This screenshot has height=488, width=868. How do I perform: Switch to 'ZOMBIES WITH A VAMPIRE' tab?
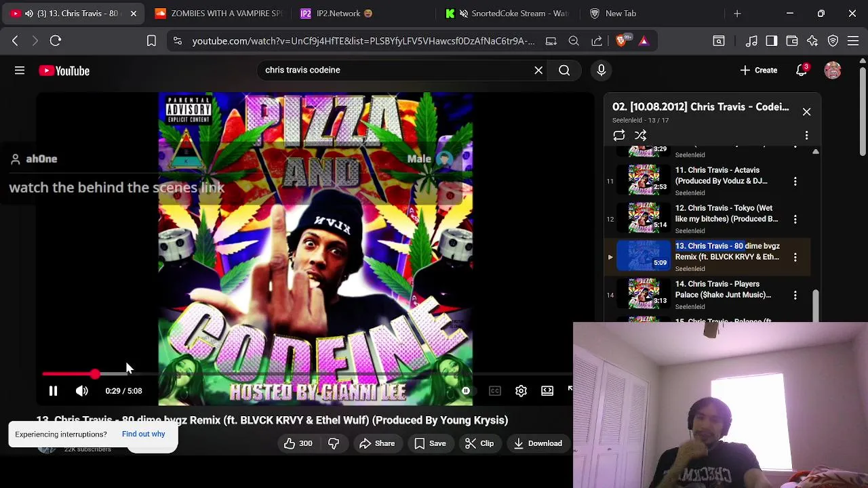pyautogui.click(x=218, y=14)
